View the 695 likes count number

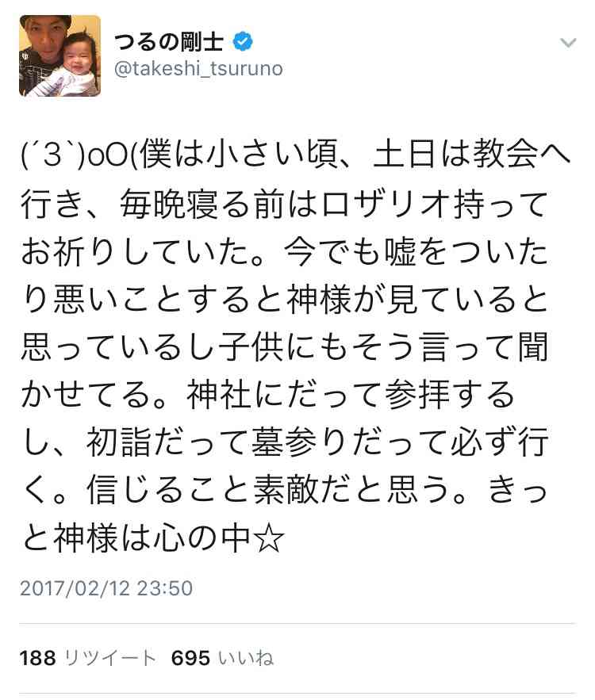point(190,658)
